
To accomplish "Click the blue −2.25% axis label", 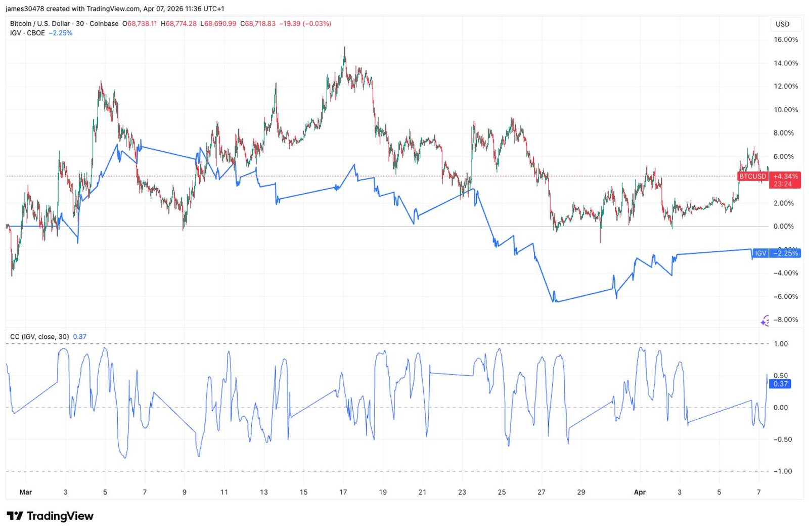I will (x=785, y=253).
